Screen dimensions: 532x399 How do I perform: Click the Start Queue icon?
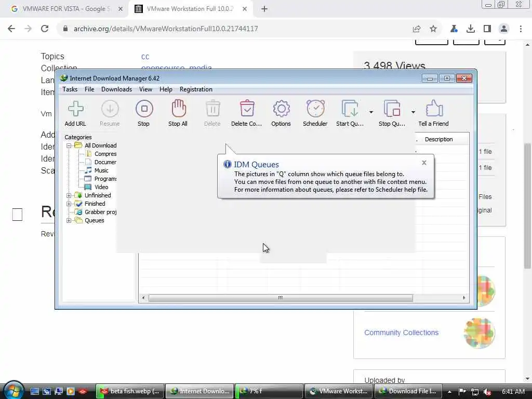(350, 113)
